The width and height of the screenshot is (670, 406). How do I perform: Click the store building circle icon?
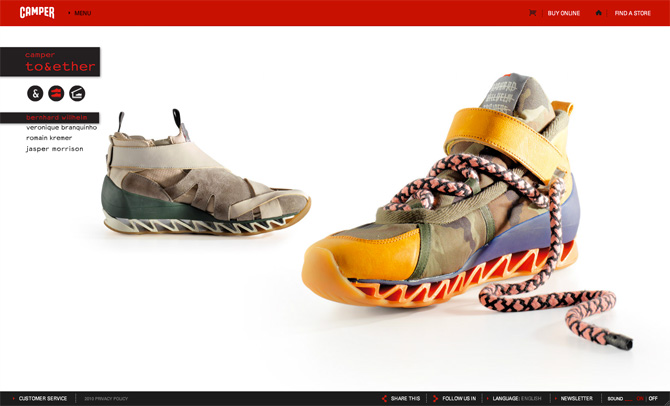pos(77,94)
